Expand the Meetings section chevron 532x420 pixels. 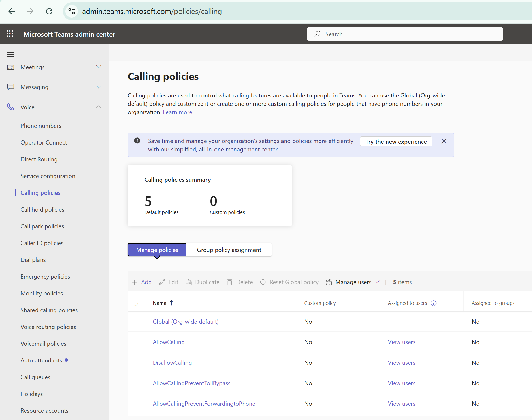point(99,67)
